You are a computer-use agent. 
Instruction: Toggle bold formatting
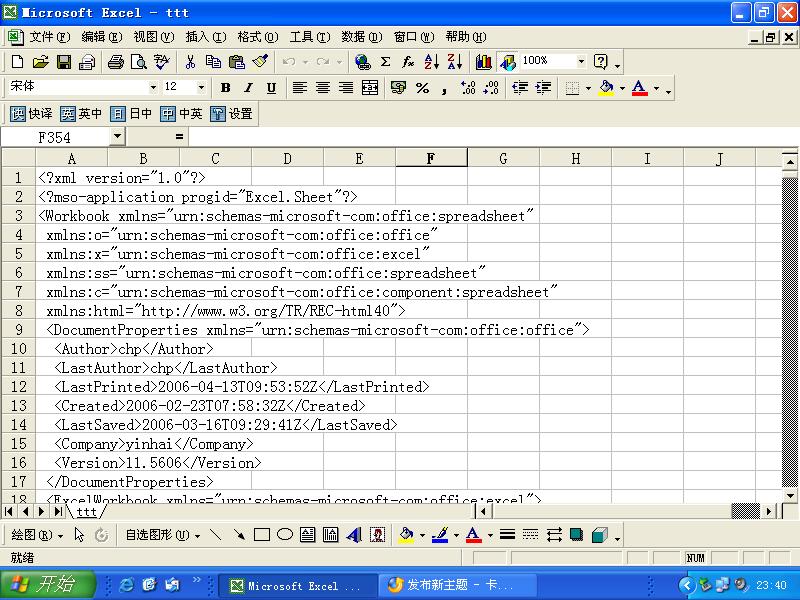pos(225,88)
